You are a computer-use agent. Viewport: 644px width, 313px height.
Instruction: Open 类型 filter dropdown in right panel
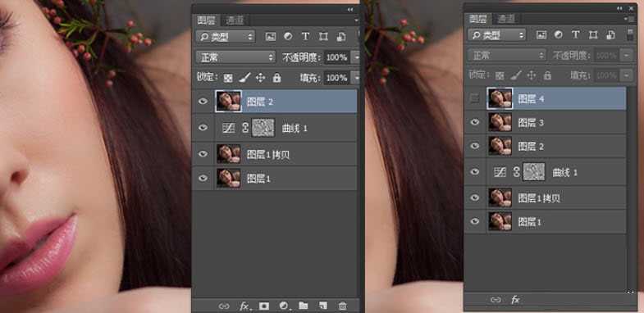click(x=496, y=35)
